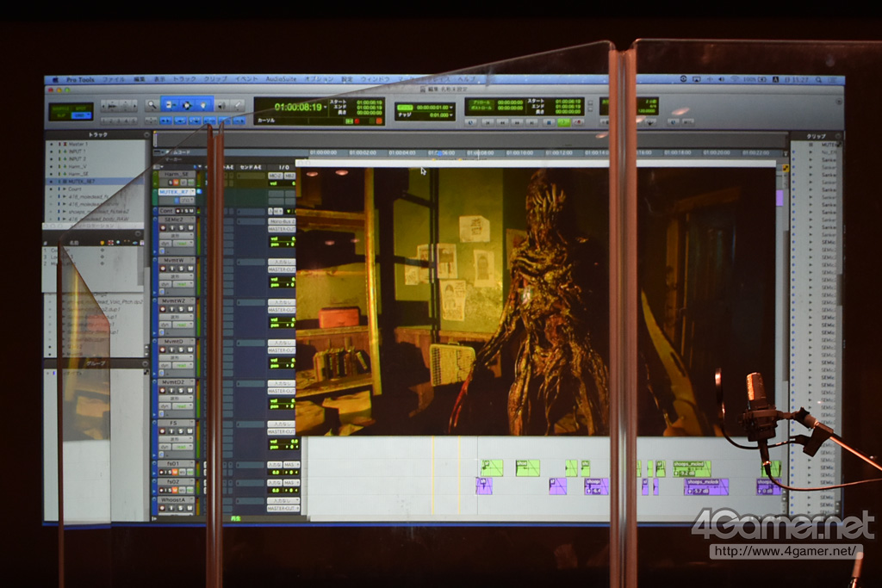882x588 pixels.
Task: Toggle Grid edit mode
Action: 81,115
